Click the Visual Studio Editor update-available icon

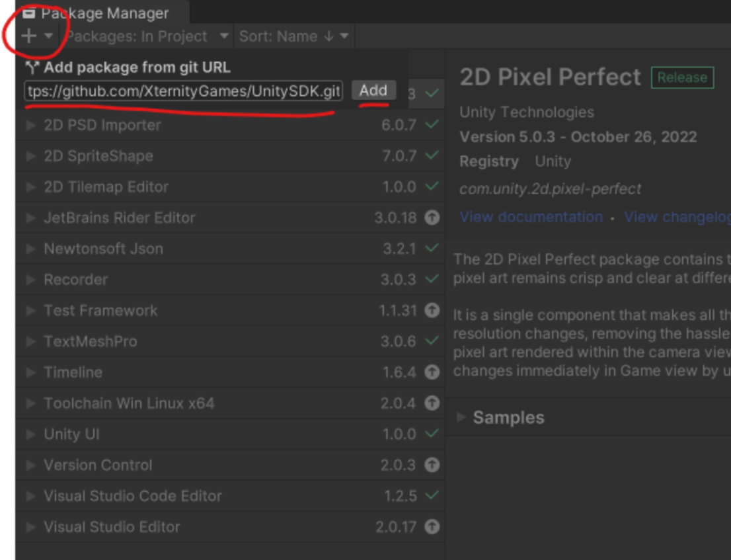[x=432, y=526]
